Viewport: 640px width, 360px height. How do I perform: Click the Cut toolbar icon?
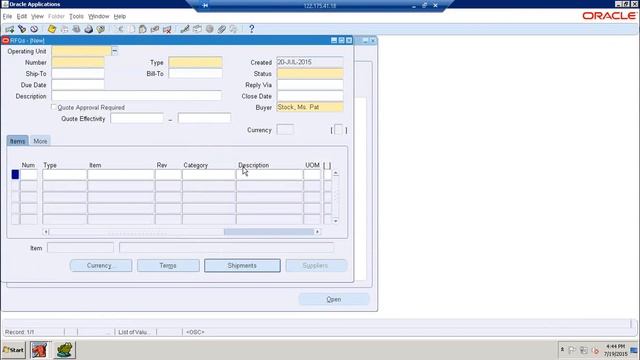point(120,29)
